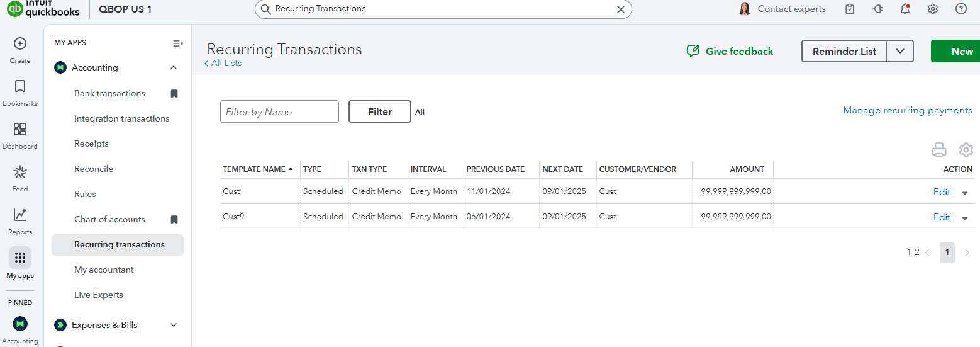Screen dimensions: 980x347
Task: Open the Reports chart icon
Action: pos(20,215)
